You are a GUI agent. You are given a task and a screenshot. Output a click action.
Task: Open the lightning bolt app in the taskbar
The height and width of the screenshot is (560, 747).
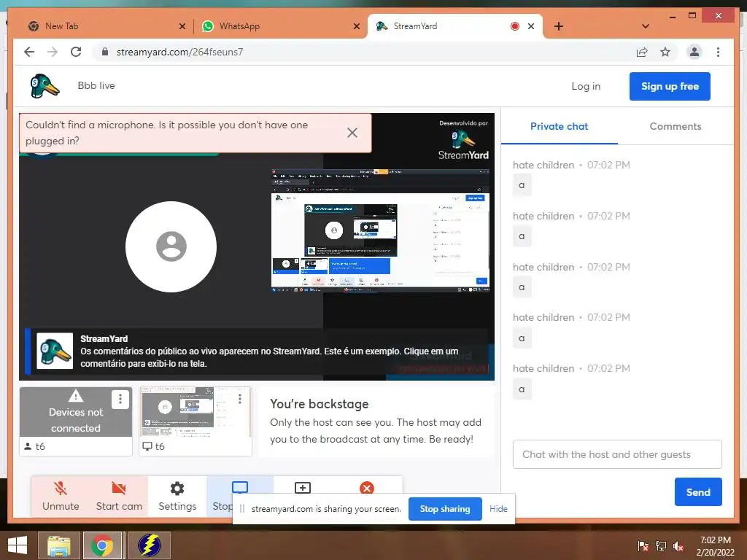coord(149,545)
